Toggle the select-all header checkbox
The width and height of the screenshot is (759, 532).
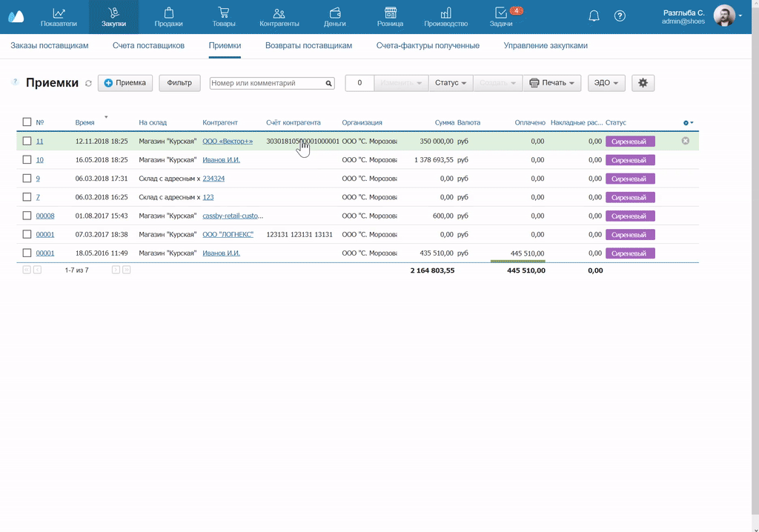point(27,122)
